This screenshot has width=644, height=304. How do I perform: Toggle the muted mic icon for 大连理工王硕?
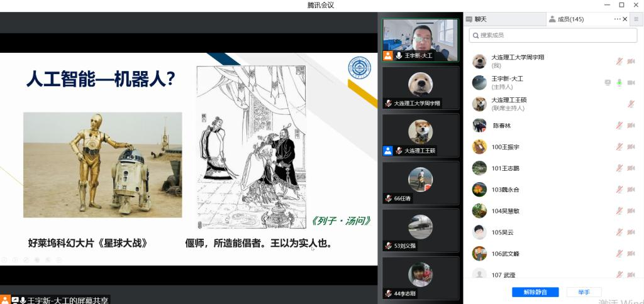(631, 104)
